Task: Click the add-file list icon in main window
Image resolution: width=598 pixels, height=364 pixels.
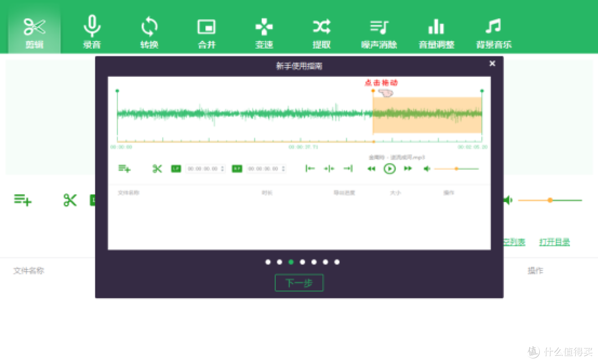Action: point(23,200)
